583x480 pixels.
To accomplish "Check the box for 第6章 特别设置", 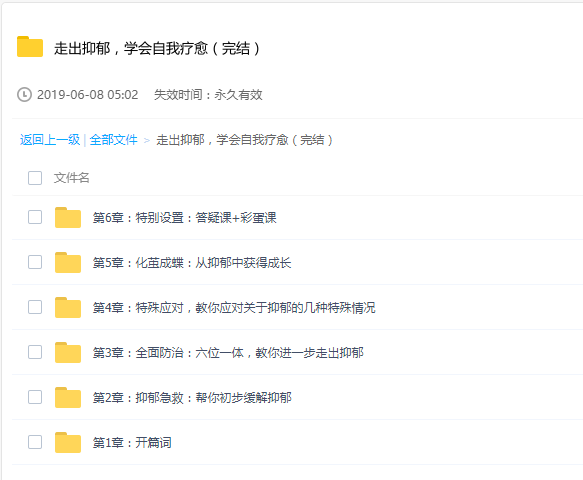I will (35, 217).
